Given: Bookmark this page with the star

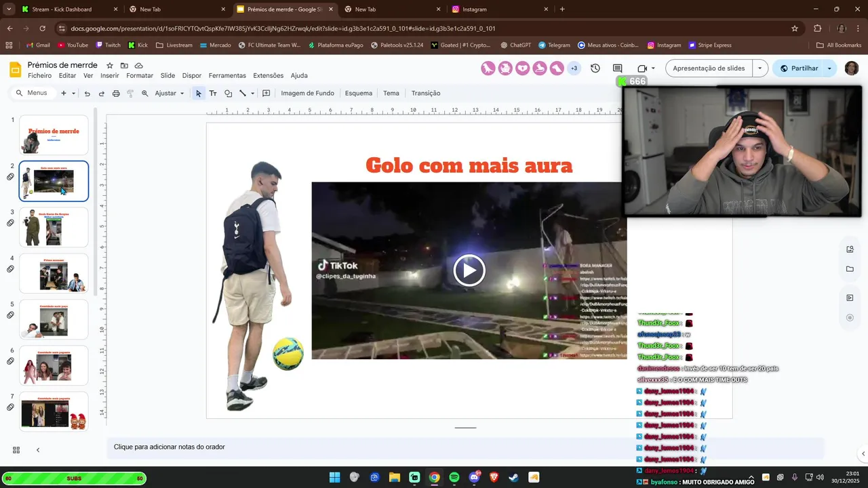Looking at the screenshot, I should click(795, 28).
